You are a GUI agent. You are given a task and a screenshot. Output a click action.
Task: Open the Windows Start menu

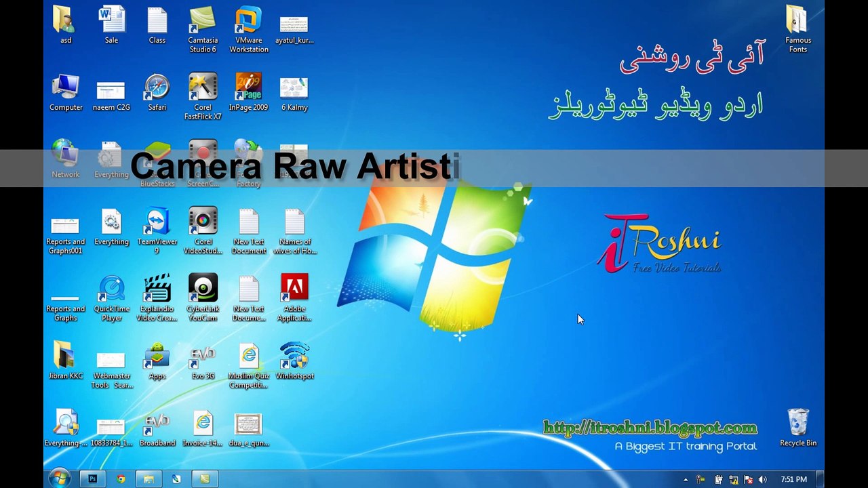(x=59, y=479)
